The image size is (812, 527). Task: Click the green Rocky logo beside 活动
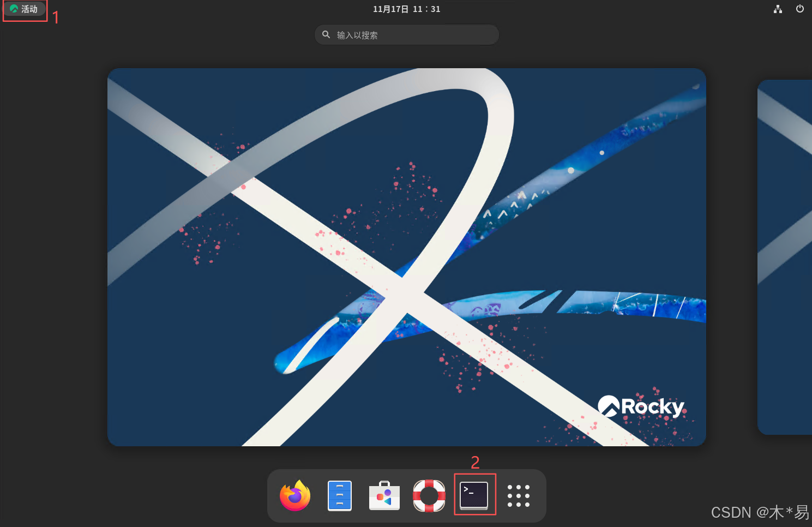click(14, 9)
